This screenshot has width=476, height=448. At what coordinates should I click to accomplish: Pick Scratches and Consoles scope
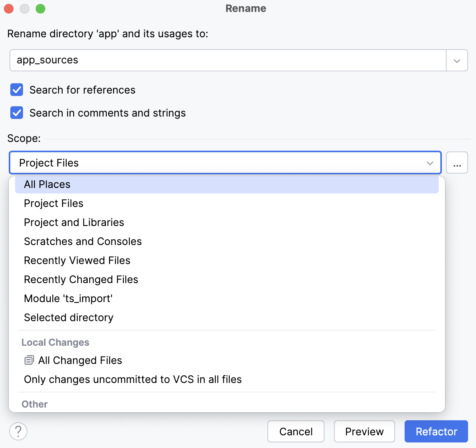83,241
